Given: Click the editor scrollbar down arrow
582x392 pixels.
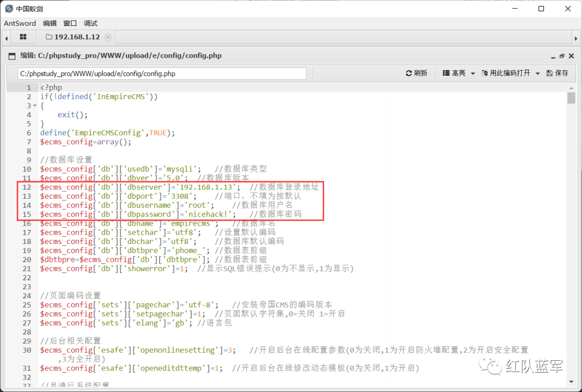Looking at the screenshot, I should pos(571,382).
